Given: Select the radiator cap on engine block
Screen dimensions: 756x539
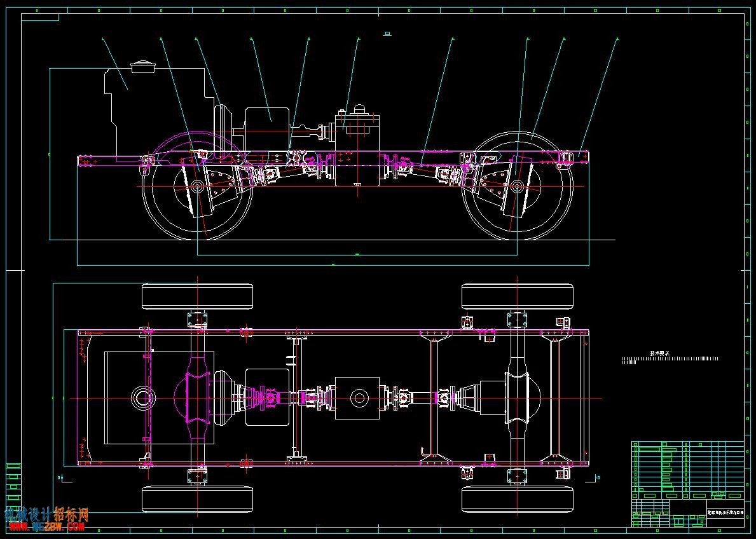Looking at the screenshot, I should 142,67.
